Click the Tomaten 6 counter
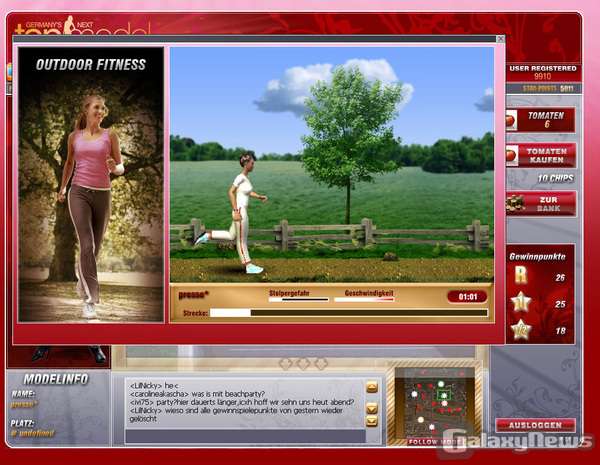This screenshot has height=465, width=600. (541, 120)
